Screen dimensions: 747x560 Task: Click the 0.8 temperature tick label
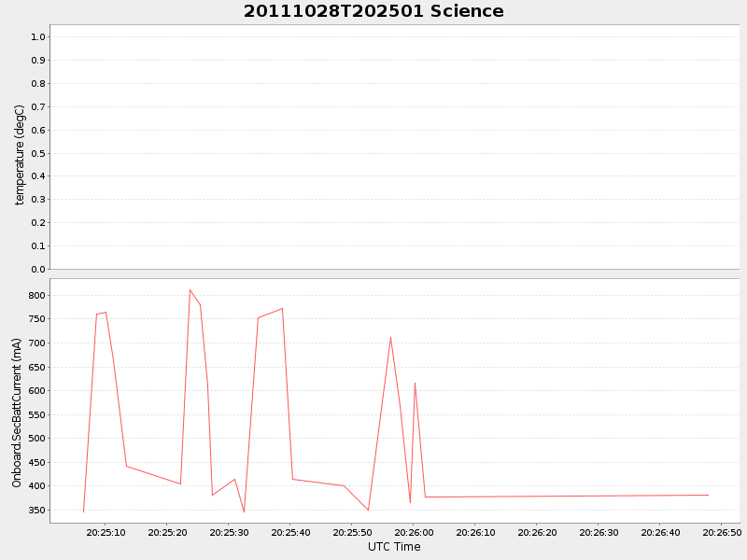pos(38,83)
